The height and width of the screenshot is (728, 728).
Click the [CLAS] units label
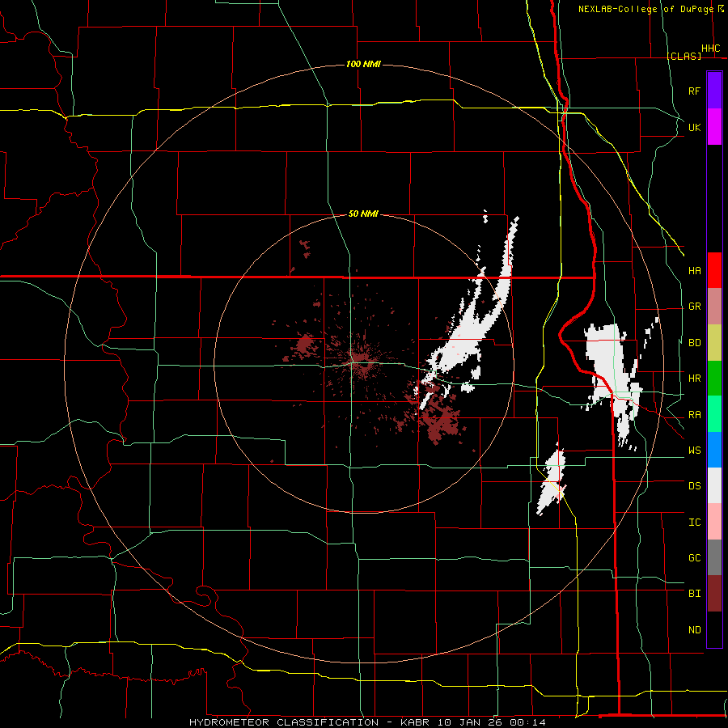[x=684, y=56]
